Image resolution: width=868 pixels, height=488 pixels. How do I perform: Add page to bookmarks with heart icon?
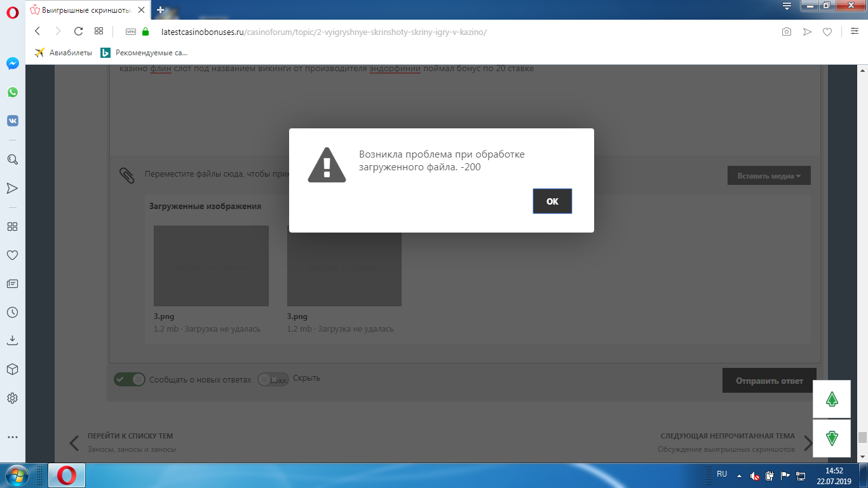coord(827,31)
